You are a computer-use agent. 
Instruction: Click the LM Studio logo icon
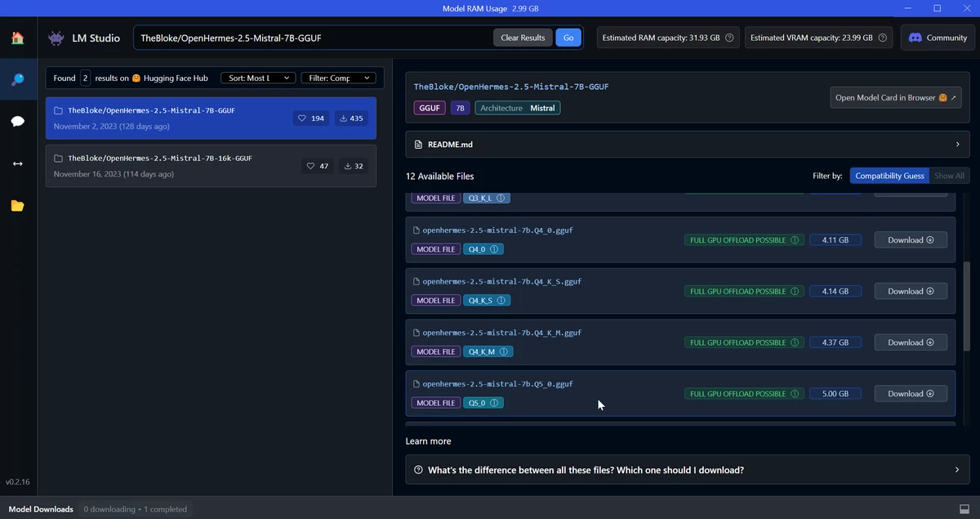pos(56,38)
